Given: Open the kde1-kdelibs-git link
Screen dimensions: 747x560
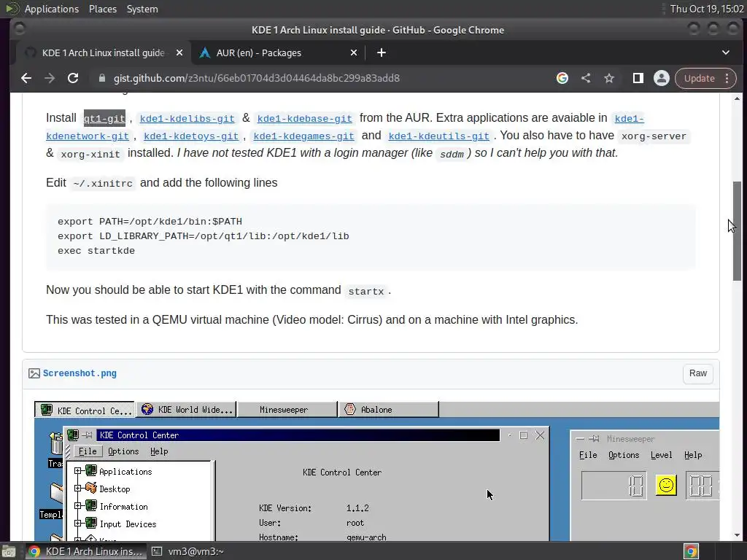Looking at the screenshot, I should [187, 119].
